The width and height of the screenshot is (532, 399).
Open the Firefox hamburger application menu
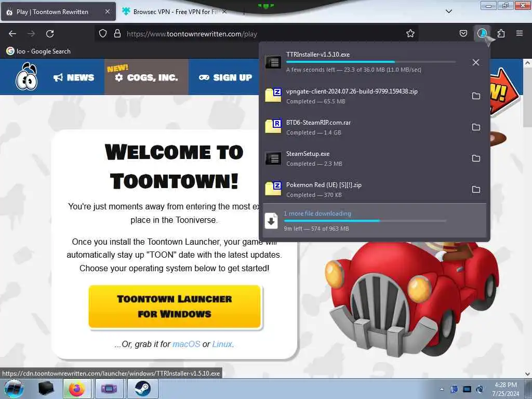point(520,33)
